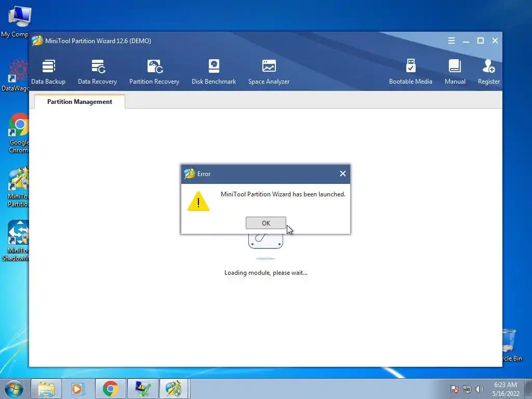Click OK in the Error dialog
The height and width of the screenshot is (399, 532).
coord(266,223)
